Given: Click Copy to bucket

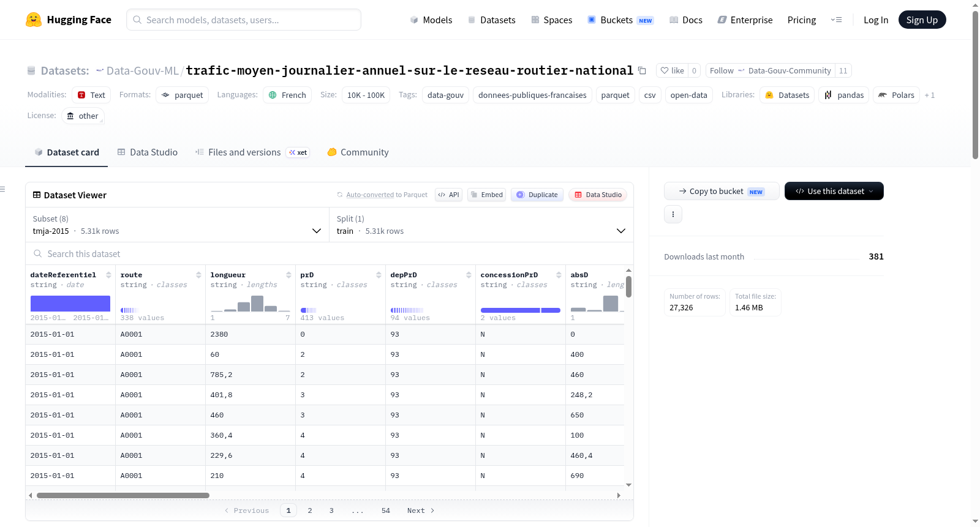Looking at the screenshot, I should point(722,191).
